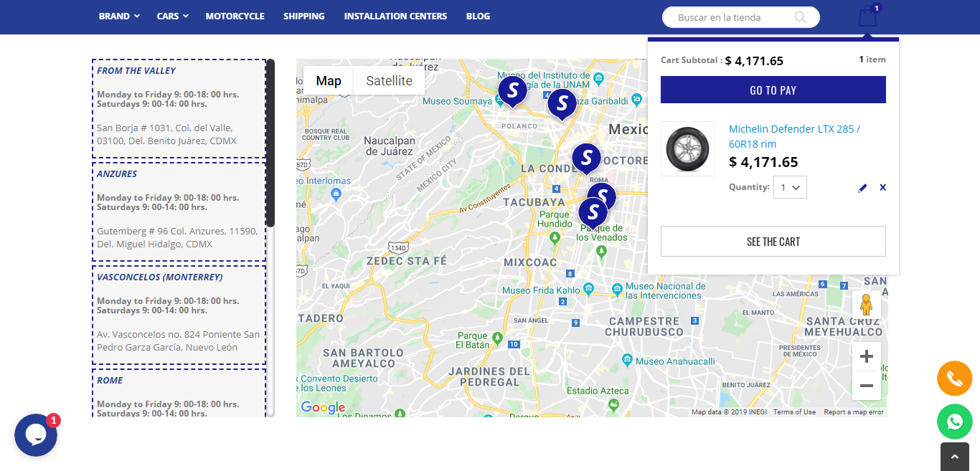Open Michelin Defender LTX product link
Image resolution: width=980 pixels, height=471 pixels.
point(794,136)
